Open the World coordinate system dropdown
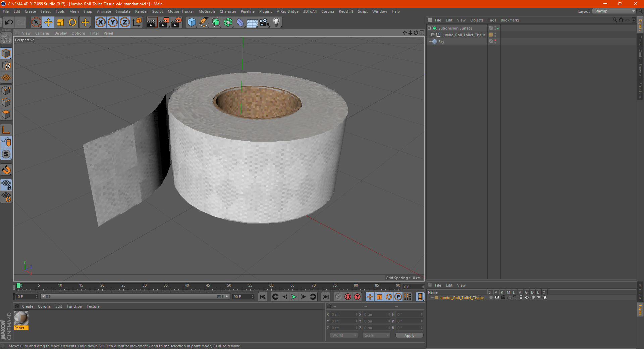The image size is (644, 349). (x=344, y=335)
